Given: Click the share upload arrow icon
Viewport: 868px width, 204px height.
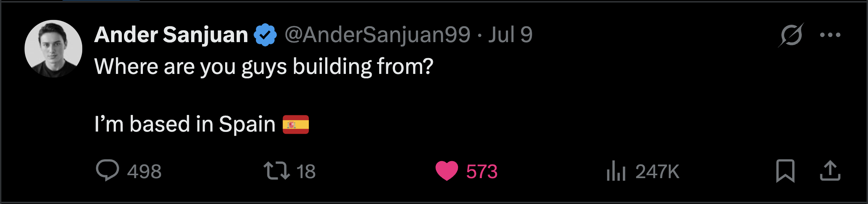Looking at the screenshot, I should (x=830, y=171).
